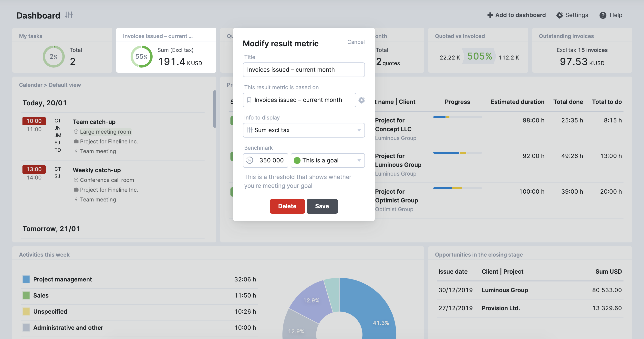Click bookmark icon in based-on field

(x=249, y=100)
